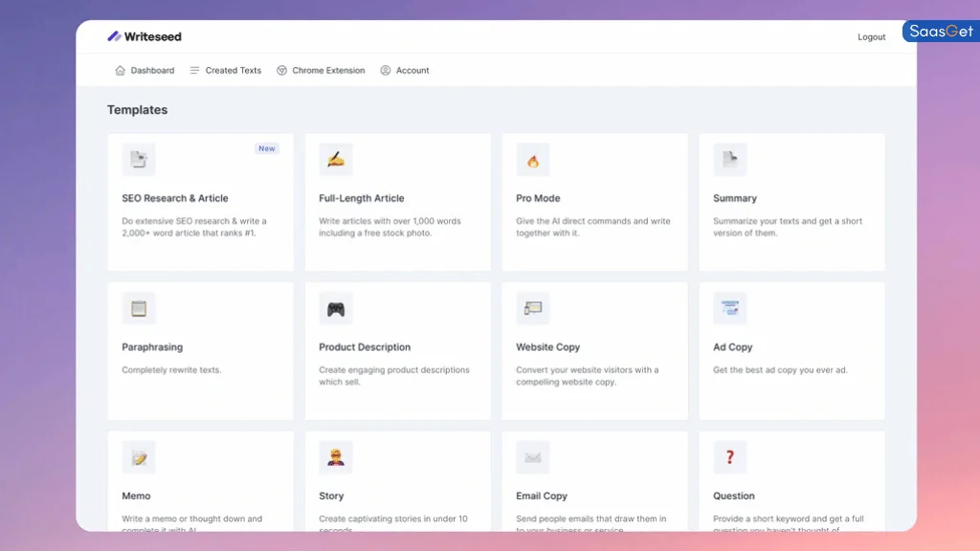
Task: Click the SaasGet badge in the corner
Action: (x=941, y=31)
